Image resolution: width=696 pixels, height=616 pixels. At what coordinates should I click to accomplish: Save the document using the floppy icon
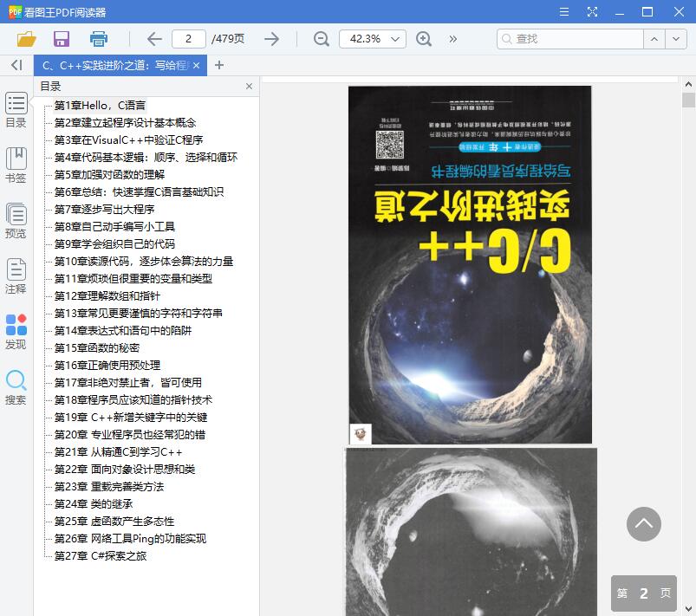click(x=62, y=39)
